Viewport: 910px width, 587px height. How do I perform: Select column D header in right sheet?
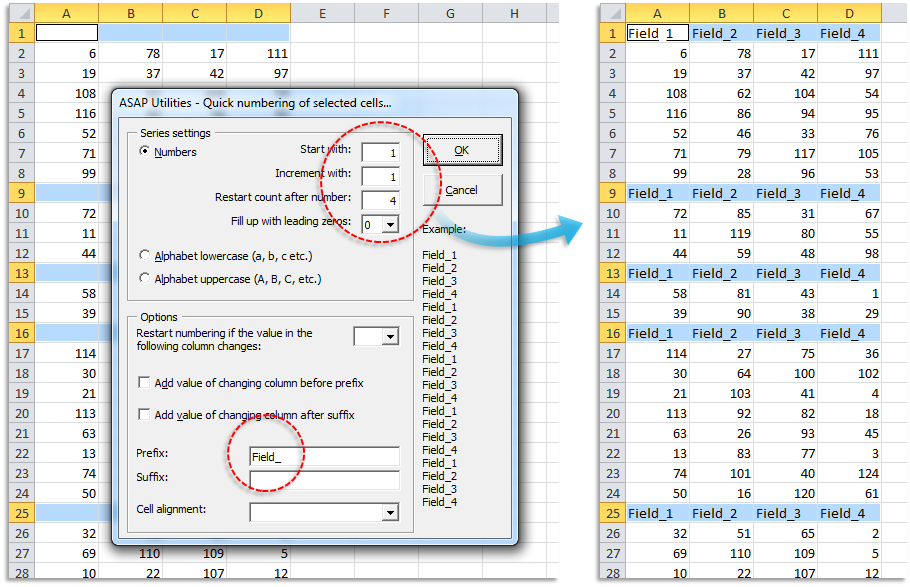849,13
